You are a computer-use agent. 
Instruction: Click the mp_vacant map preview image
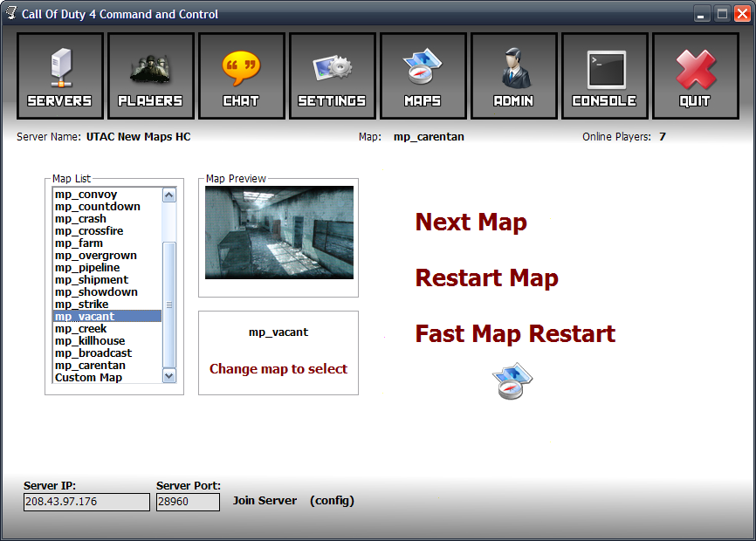click(x=279, y=233)
